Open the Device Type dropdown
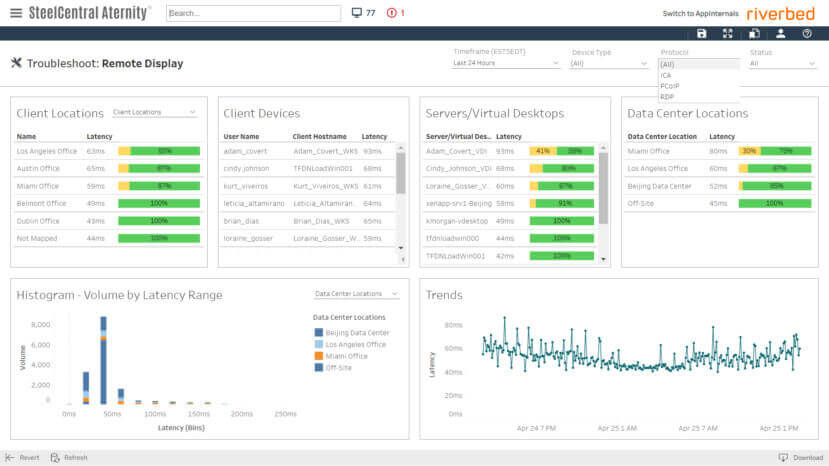 coord(609,63)
